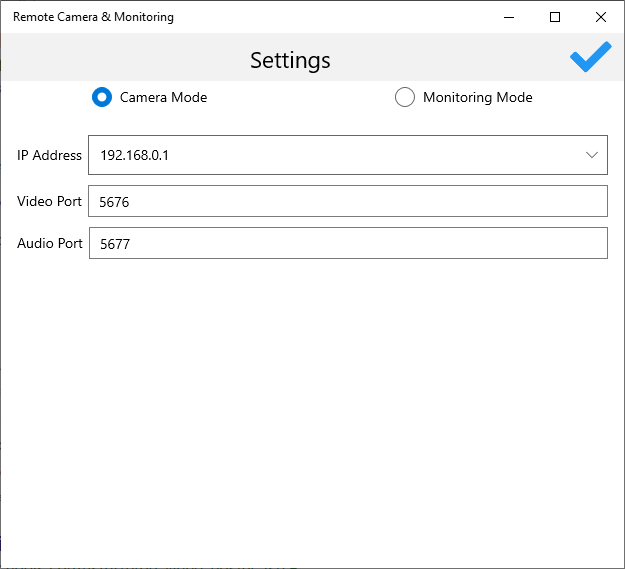Close the Remote Camera & Monitoring window
Image resolution: width=625 pixels, height=569 pixels.
(x=600, y=17)
